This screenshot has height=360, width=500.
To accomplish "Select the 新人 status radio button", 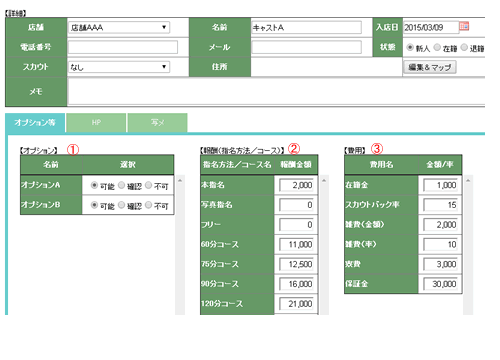I will 410,47.
